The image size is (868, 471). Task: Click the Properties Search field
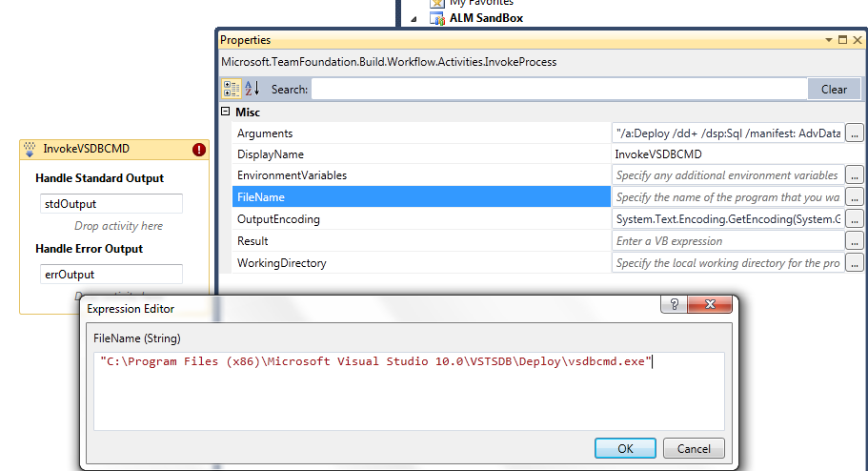pos(559,90)
